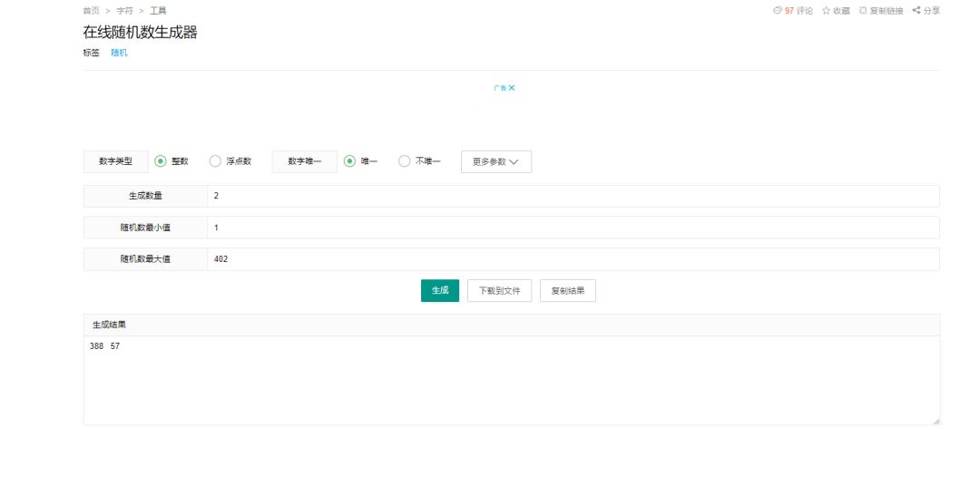The image size is (980, 495).
Task: Click the 复制结果 button
Action: [x=567, y=290]
